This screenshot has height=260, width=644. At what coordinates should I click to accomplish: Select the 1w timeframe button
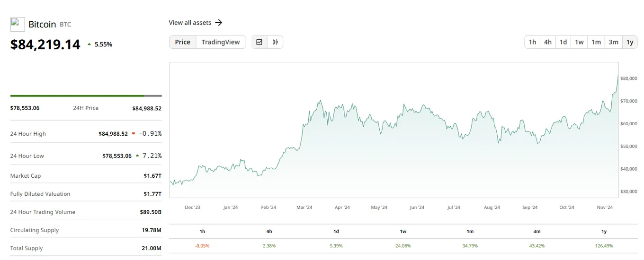(579, 42)
